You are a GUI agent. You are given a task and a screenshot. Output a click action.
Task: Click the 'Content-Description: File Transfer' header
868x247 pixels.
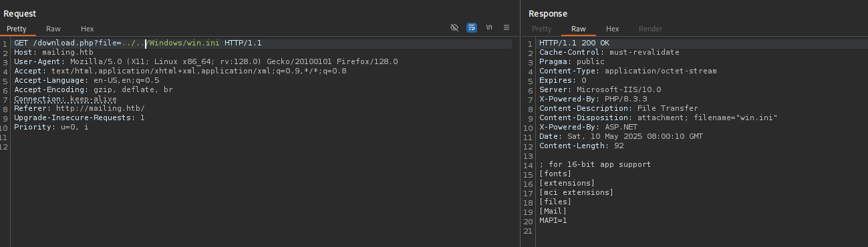click(619, 108)
